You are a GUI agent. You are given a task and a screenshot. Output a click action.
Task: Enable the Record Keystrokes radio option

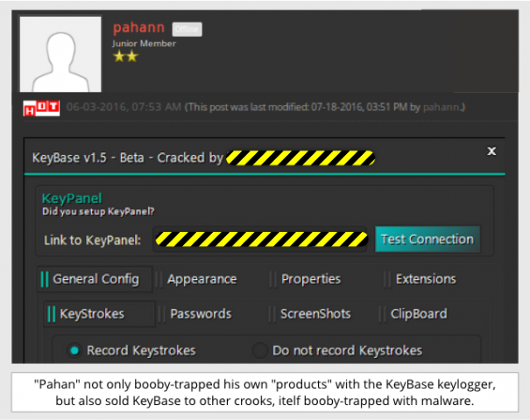(x=75, y=350)
